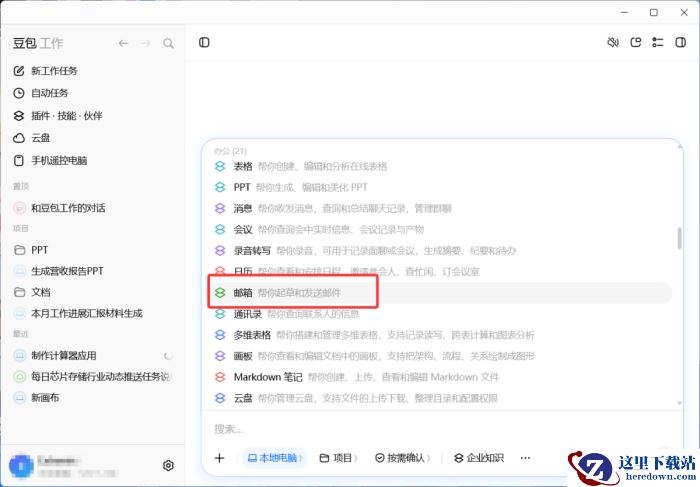Click the scrollbar down arrow of the plugin list
Screen dimensions: 700x487
coord(679,403)
